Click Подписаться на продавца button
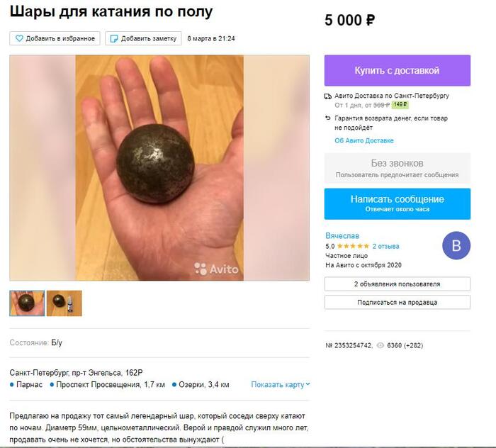496x448 pixels. [x=398, y=302]
